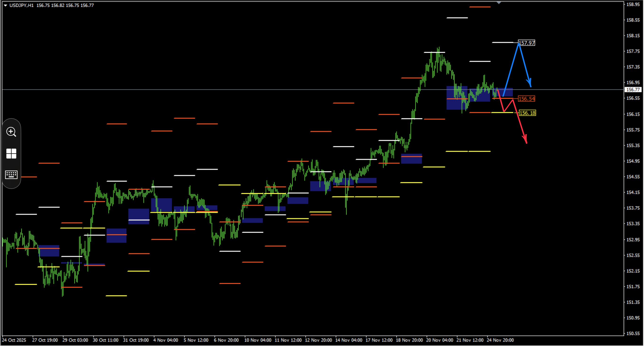Open the four-square grid layout icon

(11, 153)
